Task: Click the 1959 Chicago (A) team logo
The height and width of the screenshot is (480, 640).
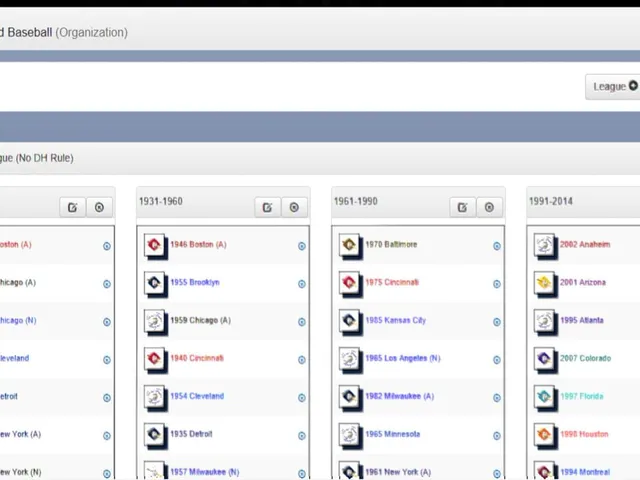Action: click(x=154, y=321)
